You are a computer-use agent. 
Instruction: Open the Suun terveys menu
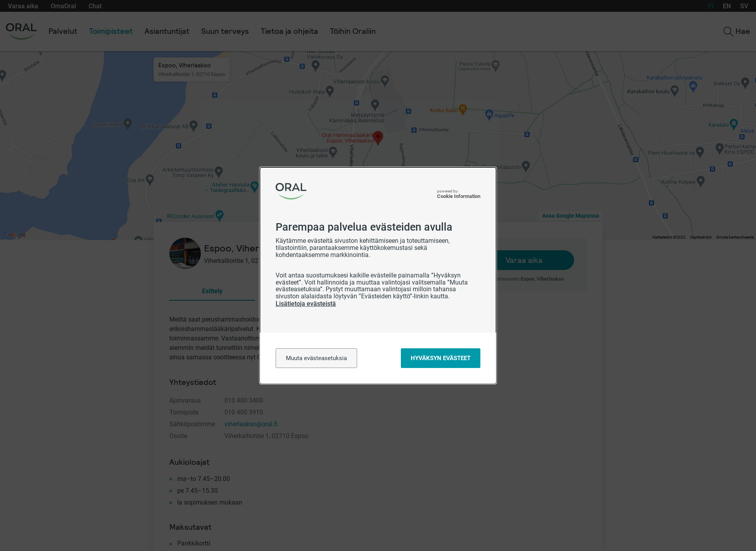point(225,31)
